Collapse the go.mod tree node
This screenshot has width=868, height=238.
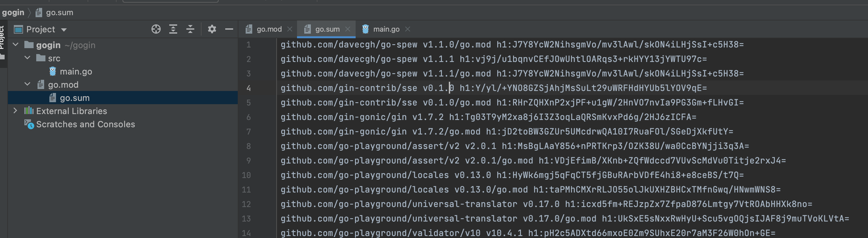point(28,84)
